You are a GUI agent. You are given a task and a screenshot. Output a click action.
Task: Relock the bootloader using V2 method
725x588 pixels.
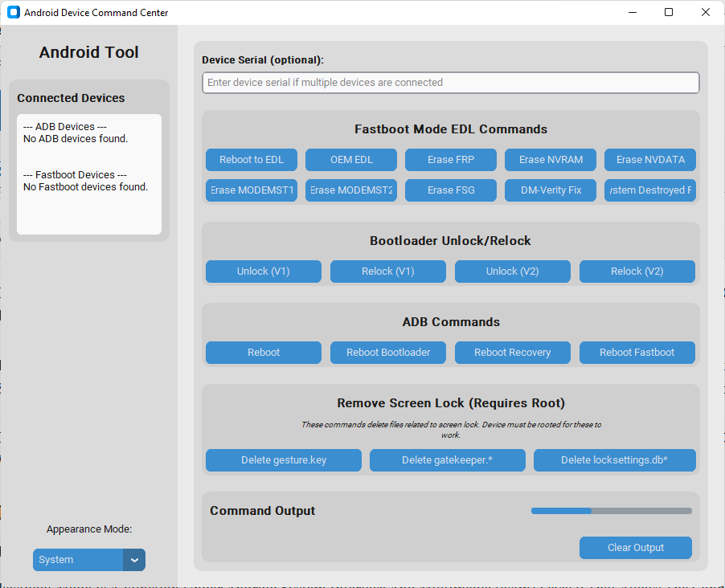[637, 272]
